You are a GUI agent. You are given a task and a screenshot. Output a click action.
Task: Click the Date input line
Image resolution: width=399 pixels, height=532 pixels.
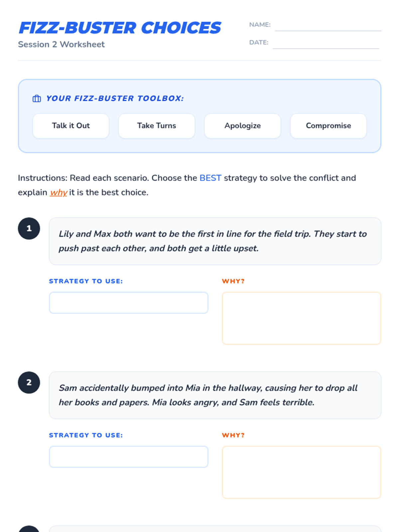coord(326,44)
